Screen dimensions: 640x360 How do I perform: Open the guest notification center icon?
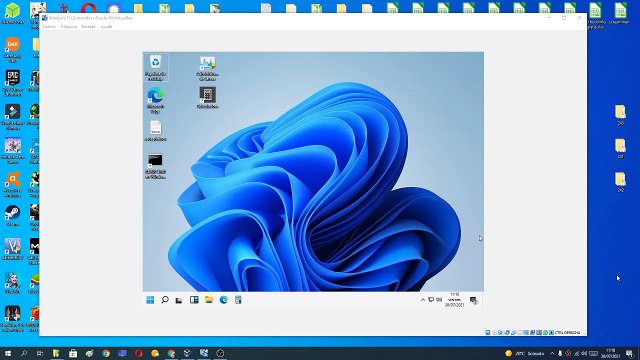pos(473,300)
